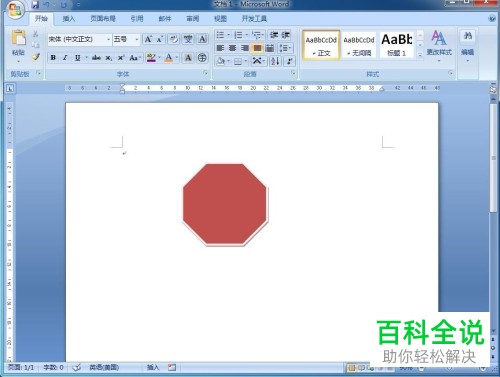Open the Paste 粘贴 dropdown arrow
The image size is (500, 377).
(18, 61)
